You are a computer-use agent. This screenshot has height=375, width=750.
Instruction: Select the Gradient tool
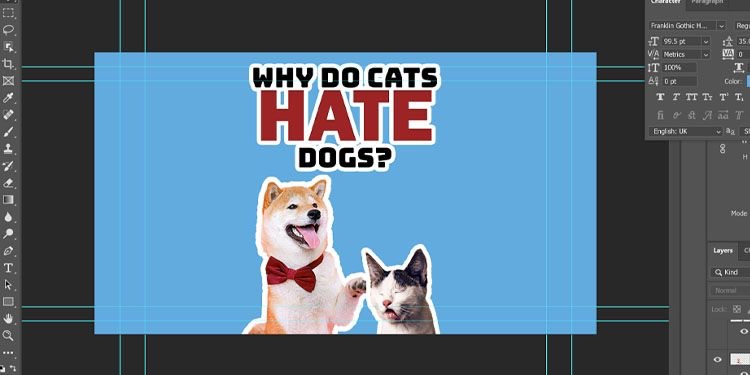pyautogui.click(x=8, y=199)
